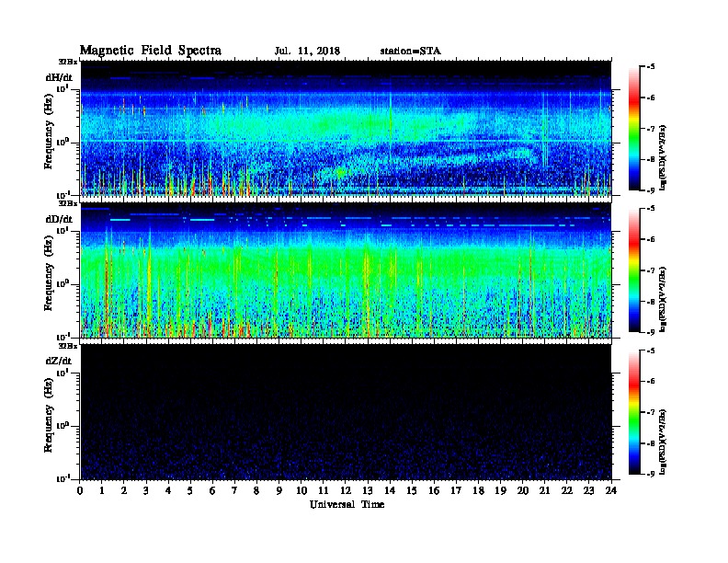Click the '-6' tick on dD/dt color bar
728x563 pixels.
(651, 240)
